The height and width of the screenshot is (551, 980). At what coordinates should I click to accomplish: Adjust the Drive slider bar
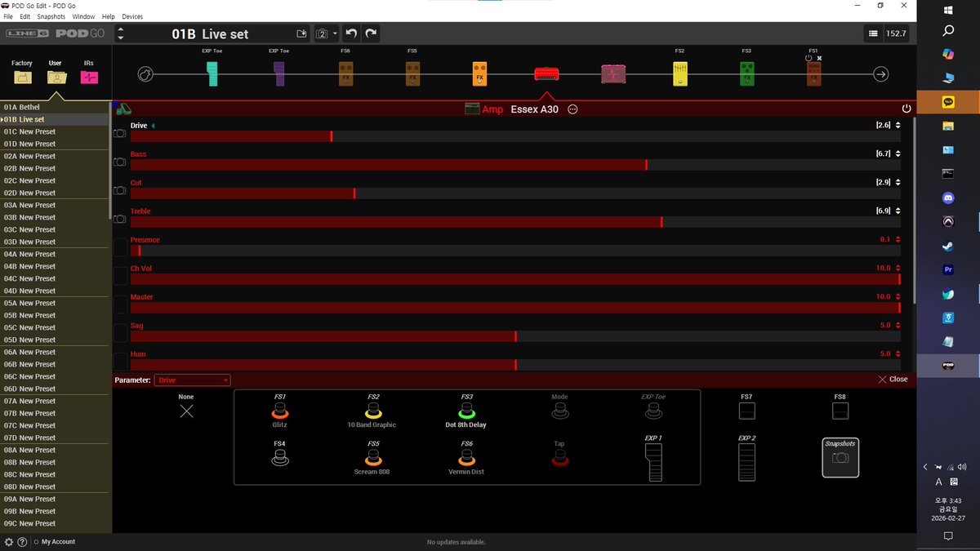point(515,136)
